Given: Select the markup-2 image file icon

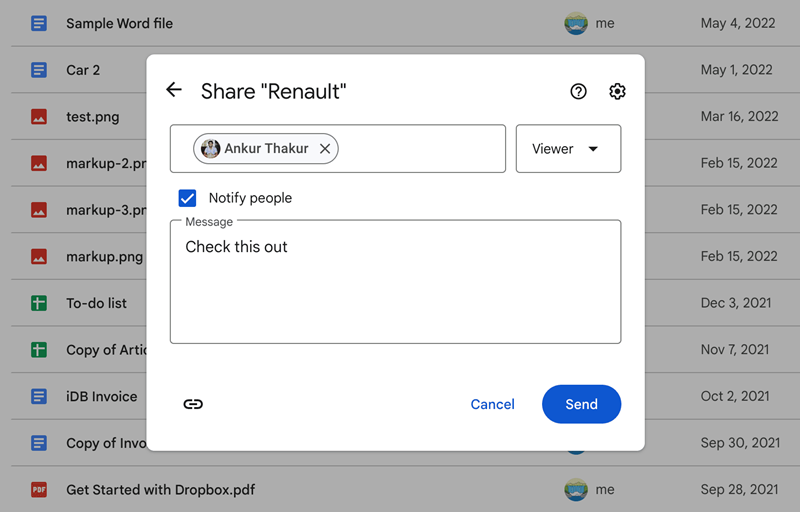Looking at the screenshot, I should [39, 163].
